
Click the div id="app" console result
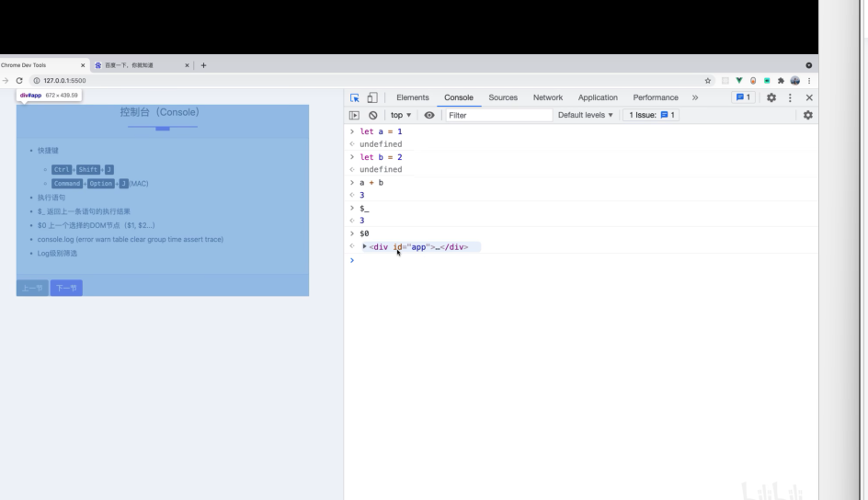[418, 247]
